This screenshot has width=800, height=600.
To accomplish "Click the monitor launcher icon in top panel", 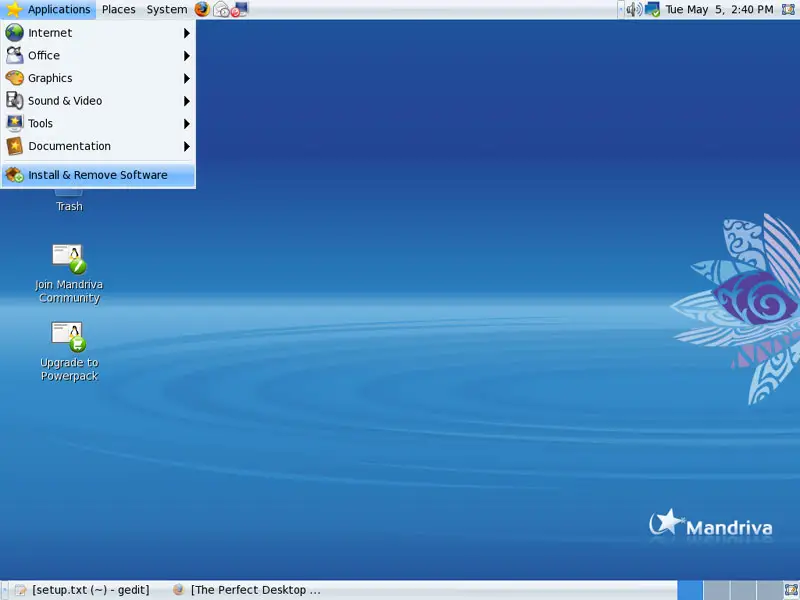I will pyautogui.click(x=239, y=9).
